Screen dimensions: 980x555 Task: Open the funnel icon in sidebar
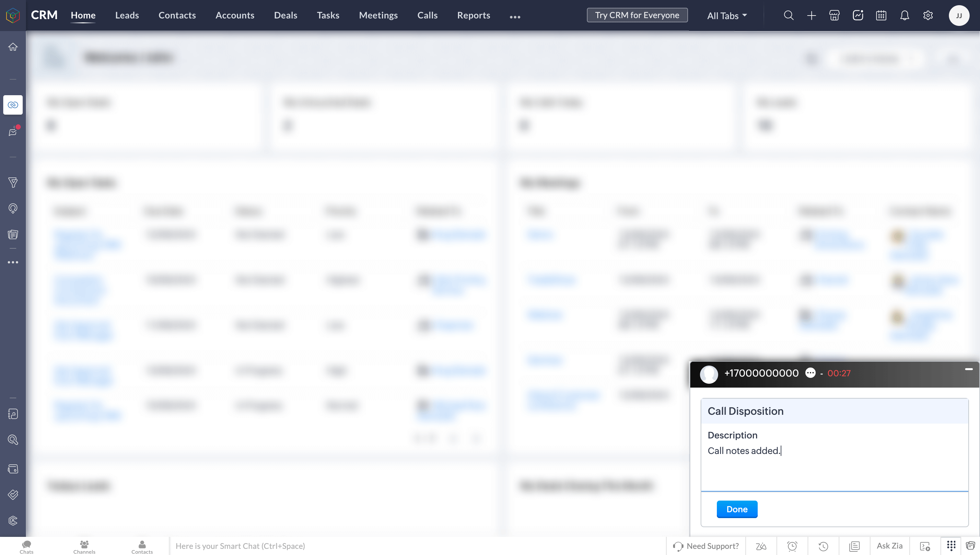coord(13,183)
